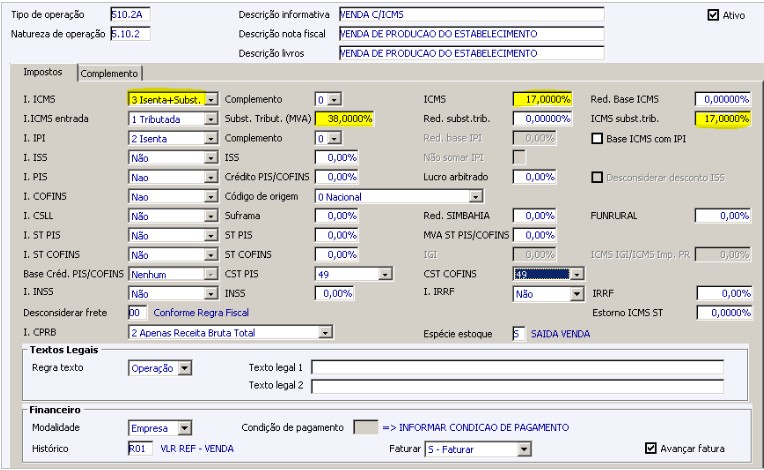This screenshot has width=764, height=470.
Task: Click the INSS percentage field
Action: [x=335, y=294]
